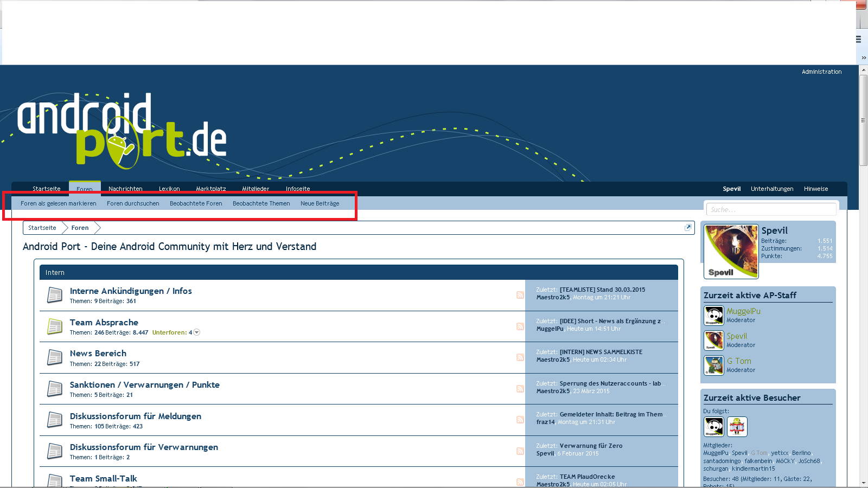Viewport: 868px width, 488px height.
Task: Click RSS feed icon for Sanktionen forum
Action: (520, 389)
